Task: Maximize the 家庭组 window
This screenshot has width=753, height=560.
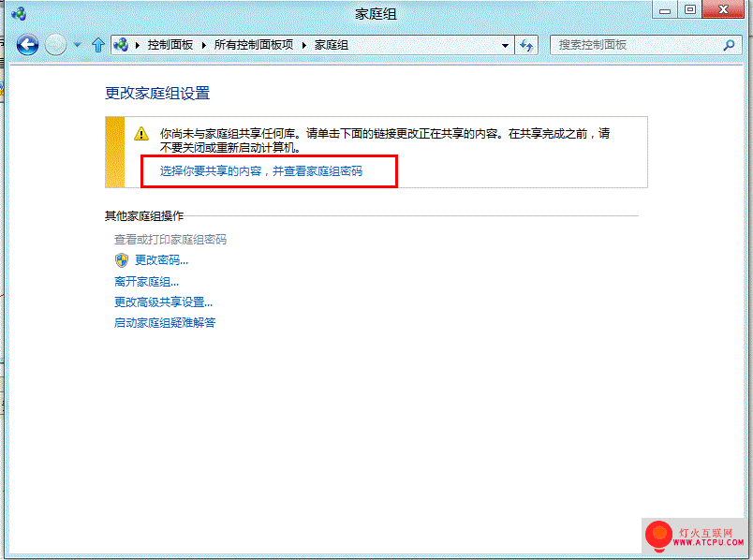Action: (x=690, y=10)
